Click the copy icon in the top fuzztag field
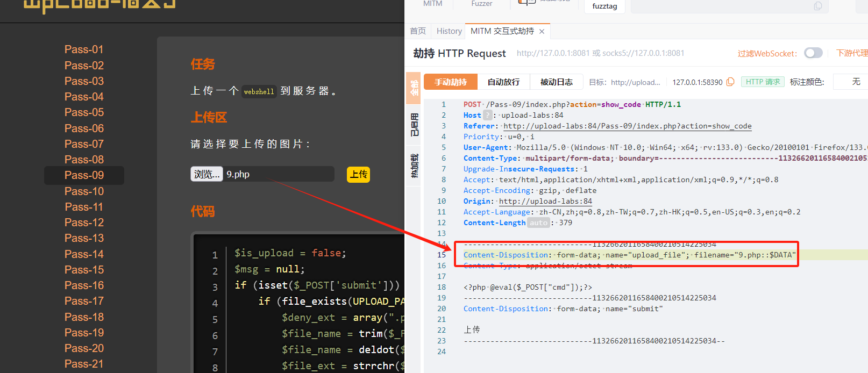Viewport: 868px width, 373px height. tap(818, 6)
